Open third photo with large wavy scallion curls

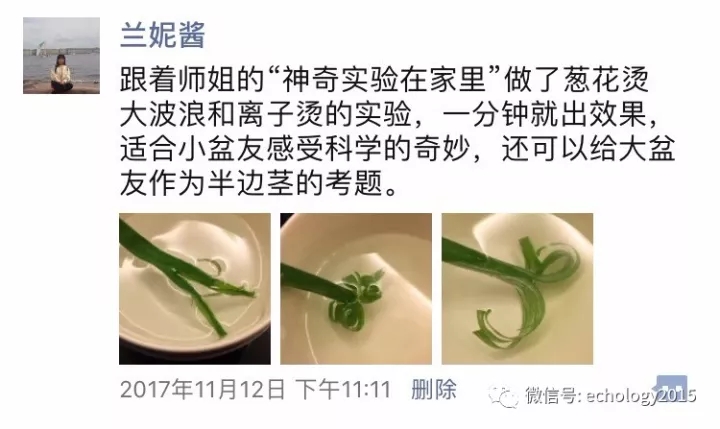tap(518, 289)
